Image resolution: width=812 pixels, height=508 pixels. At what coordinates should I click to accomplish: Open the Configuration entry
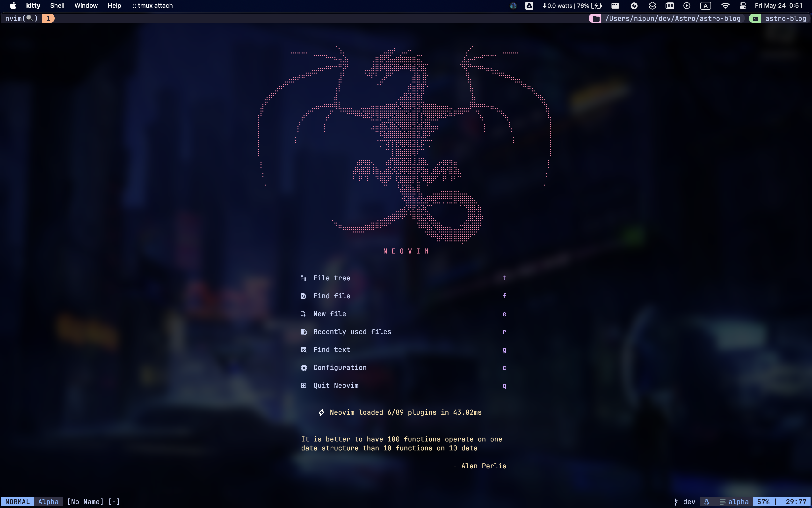[x=404, y=367]
